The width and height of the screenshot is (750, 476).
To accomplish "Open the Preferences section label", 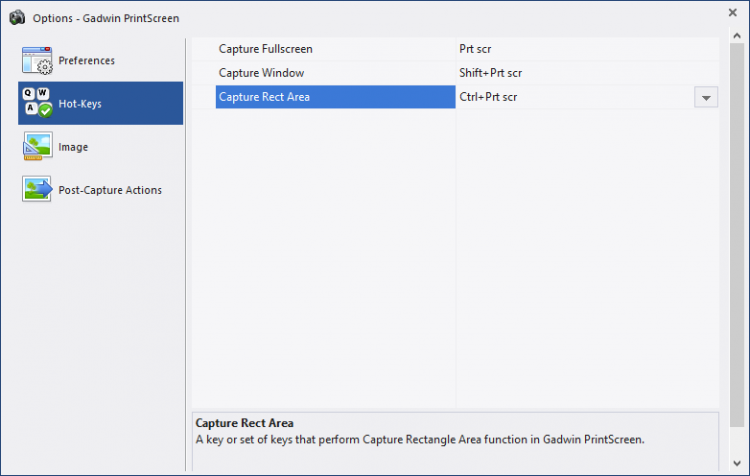I will 86,61.
